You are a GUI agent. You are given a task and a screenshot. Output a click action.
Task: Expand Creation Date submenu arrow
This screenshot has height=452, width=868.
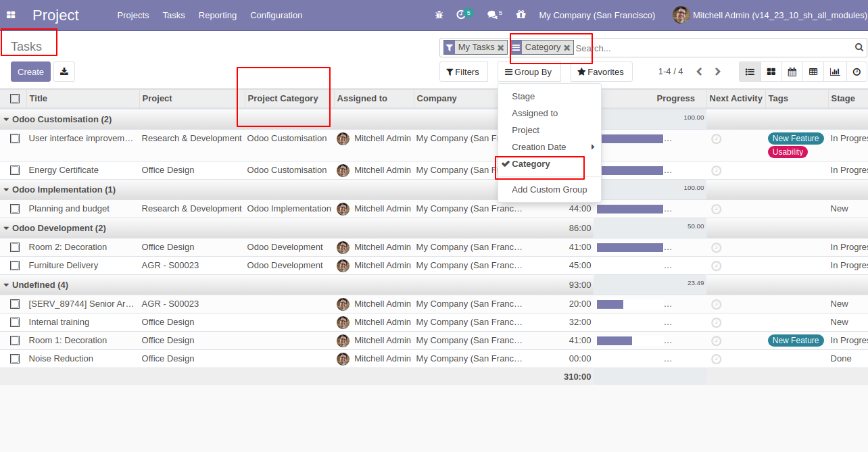click(x=593, y=147)
